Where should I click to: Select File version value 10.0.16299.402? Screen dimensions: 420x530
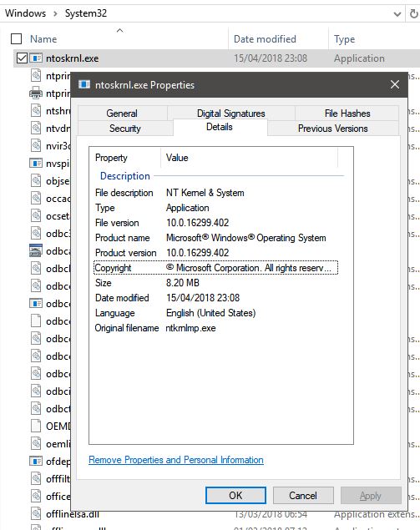click(x=198, y=223)
